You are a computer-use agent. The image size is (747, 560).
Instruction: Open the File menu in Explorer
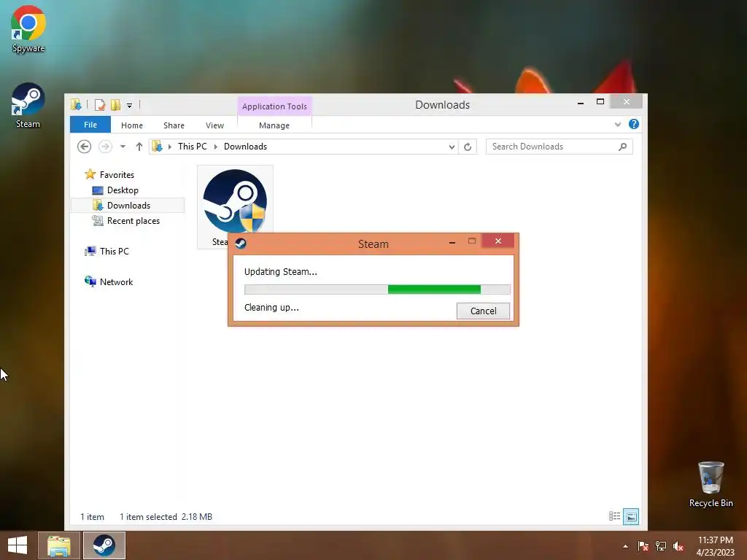pos(90,125)
